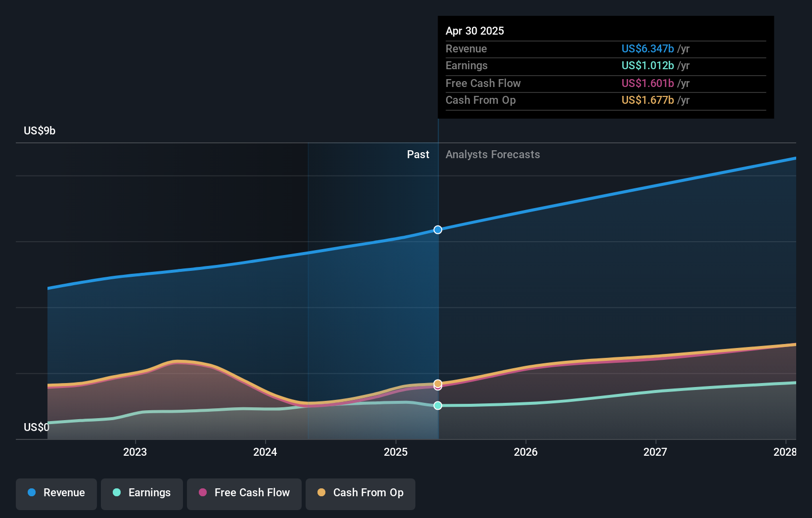
Task: Toggle the Earnings legend button
Action: tap(142, 494)
